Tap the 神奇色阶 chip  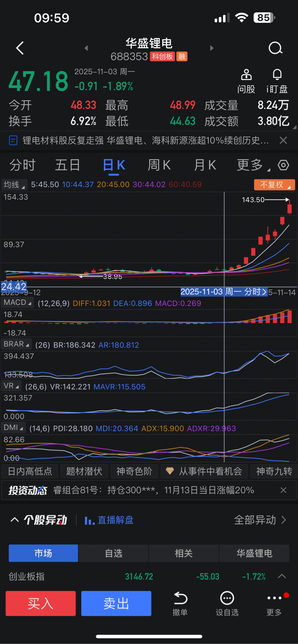click(134, 471)
